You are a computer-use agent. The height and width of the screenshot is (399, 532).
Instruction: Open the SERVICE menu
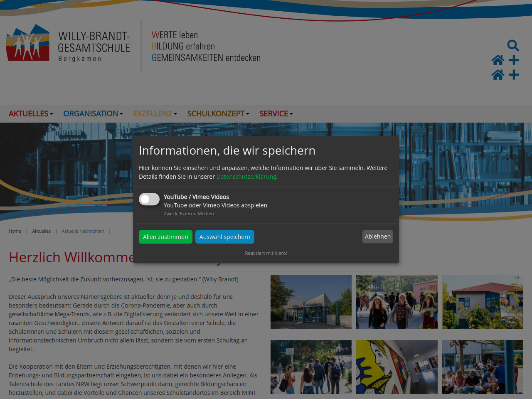click(x=276, y=113)
